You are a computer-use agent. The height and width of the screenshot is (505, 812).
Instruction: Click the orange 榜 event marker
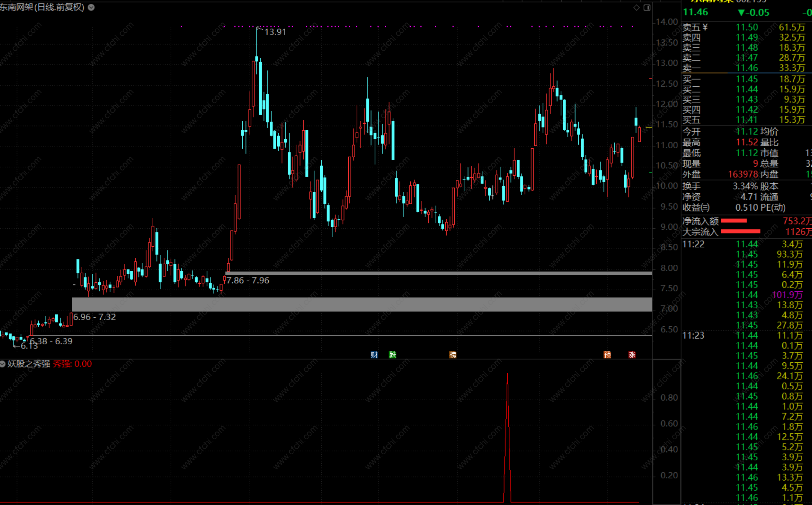tap(453, 355)
